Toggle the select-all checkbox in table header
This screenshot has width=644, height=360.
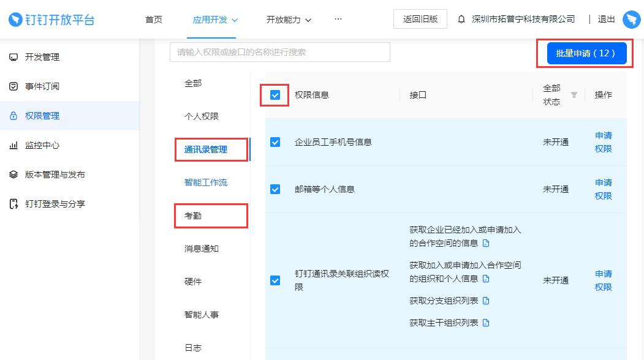(275, 96)
